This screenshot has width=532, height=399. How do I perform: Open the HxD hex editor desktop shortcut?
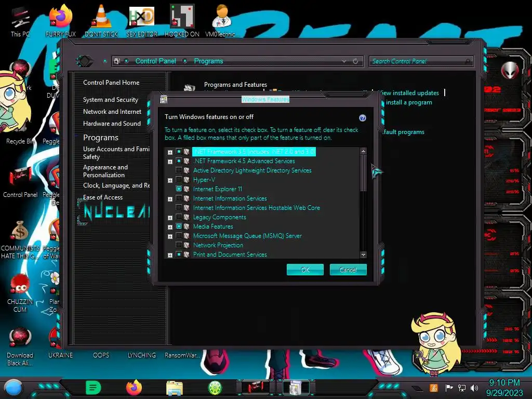142,21
